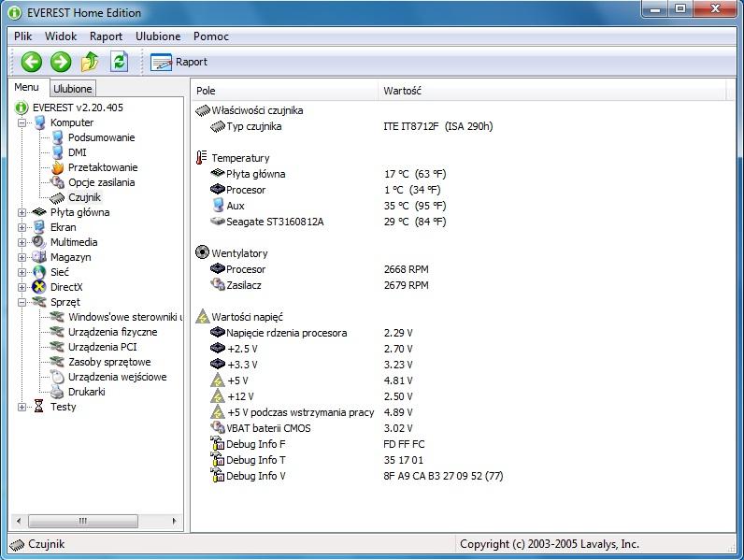
Task: Select EVEREST v2.20.405 root item
Action: click(x=78, y=108)
